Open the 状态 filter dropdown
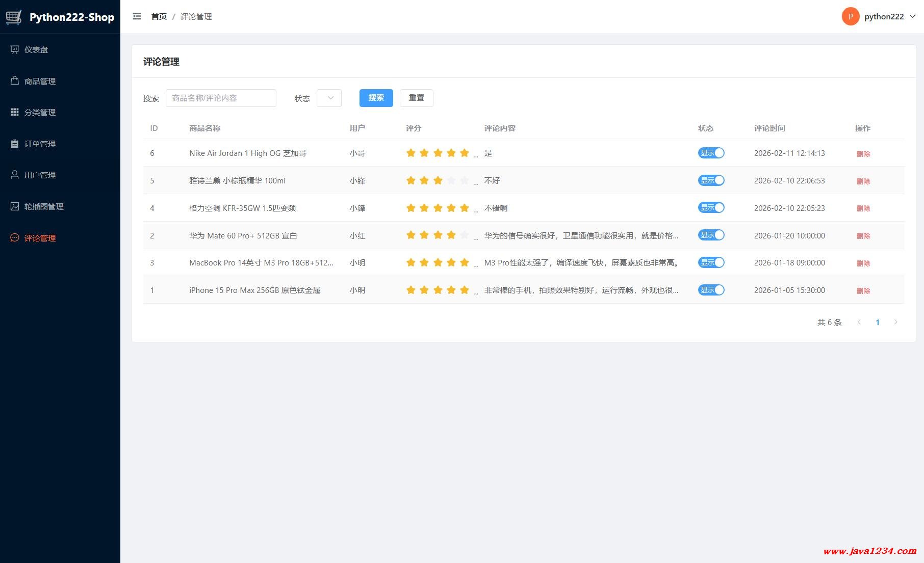Viewport: 924px width, 563px height. [x=329, y=98]
